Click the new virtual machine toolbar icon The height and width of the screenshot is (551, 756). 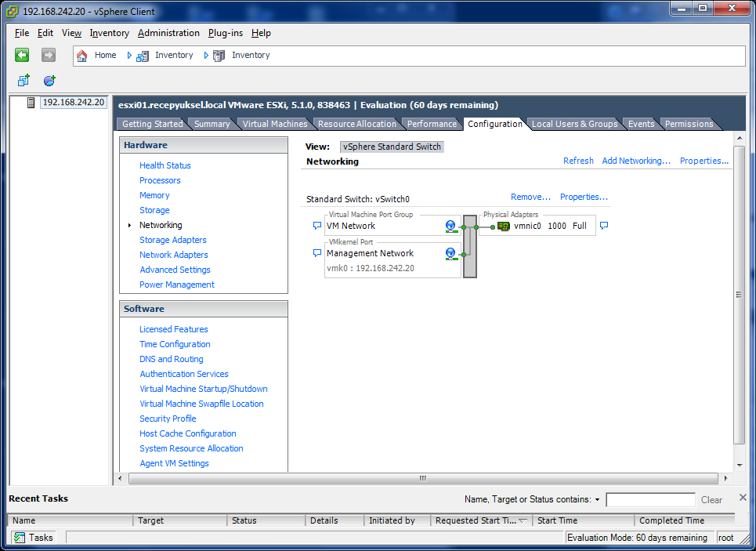click(24, 81)
